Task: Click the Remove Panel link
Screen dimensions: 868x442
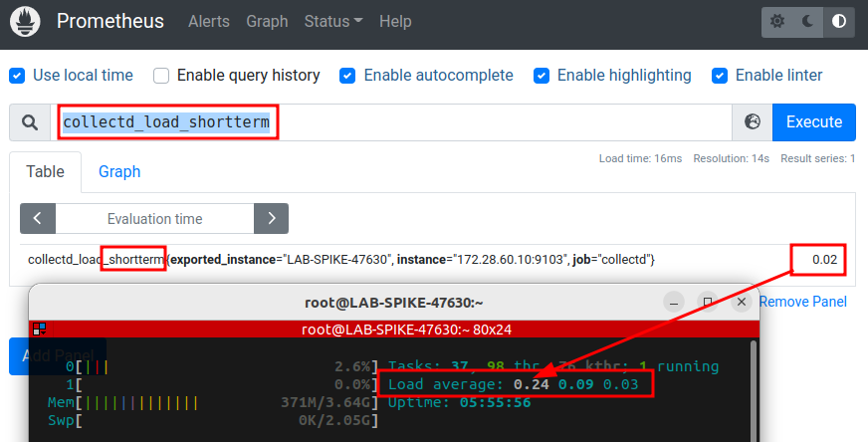Action: coord(802,302)
